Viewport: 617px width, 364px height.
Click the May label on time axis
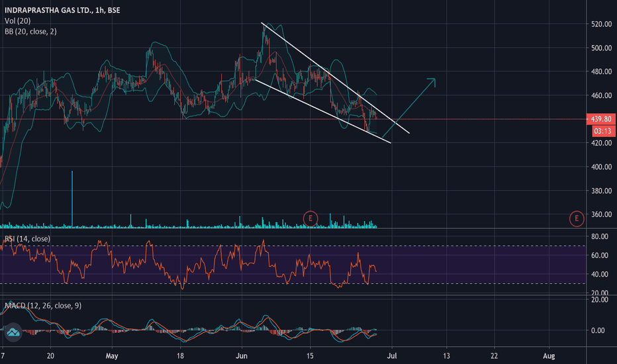[112, 356]
